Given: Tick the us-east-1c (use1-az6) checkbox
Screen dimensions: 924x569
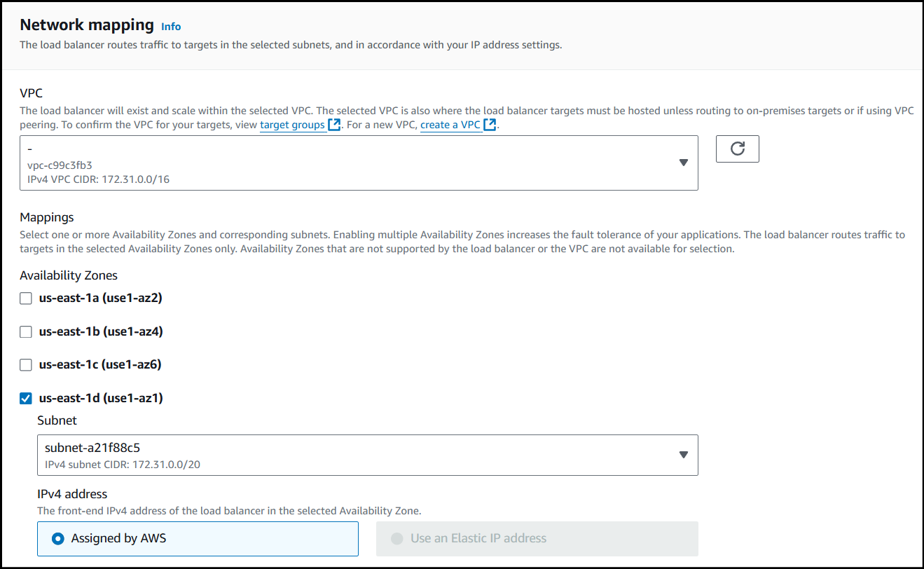Looking at the screenshot, I should point(26,365).
